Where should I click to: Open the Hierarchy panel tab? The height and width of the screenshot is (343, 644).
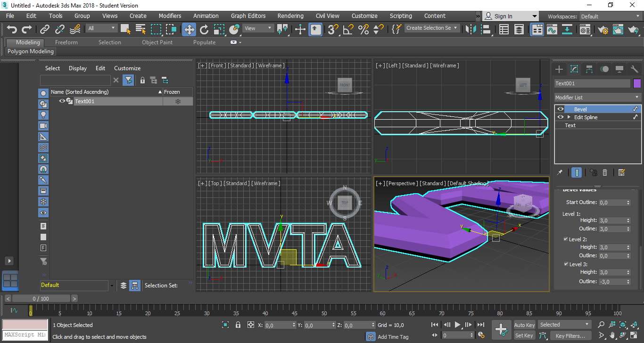589,69
